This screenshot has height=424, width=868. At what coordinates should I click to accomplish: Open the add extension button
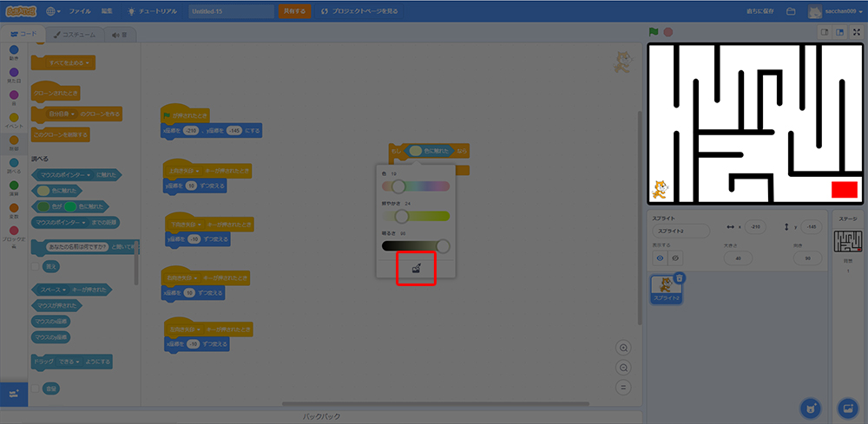[x=14, y=394]
